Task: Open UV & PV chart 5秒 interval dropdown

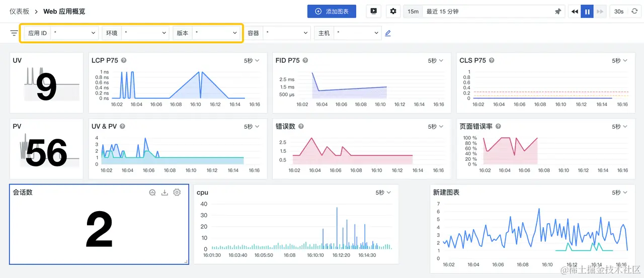Action: 252,127
